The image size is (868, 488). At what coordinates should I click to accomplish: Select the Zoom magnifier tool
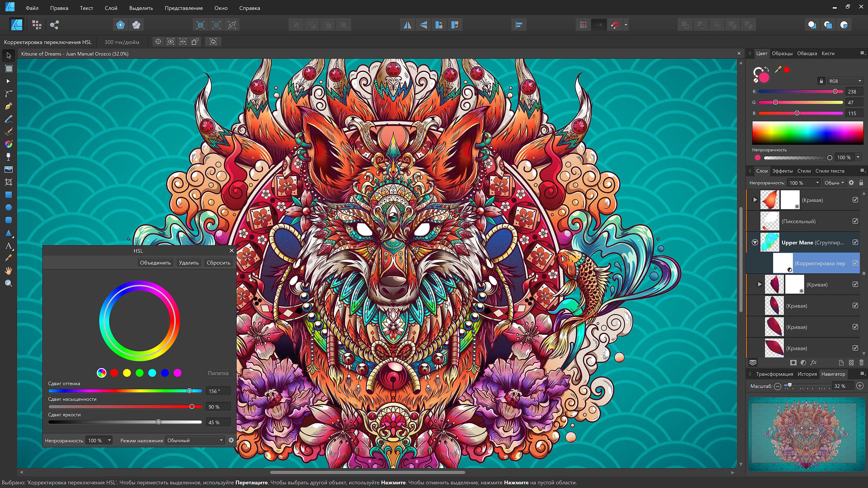tap(9, 283)
